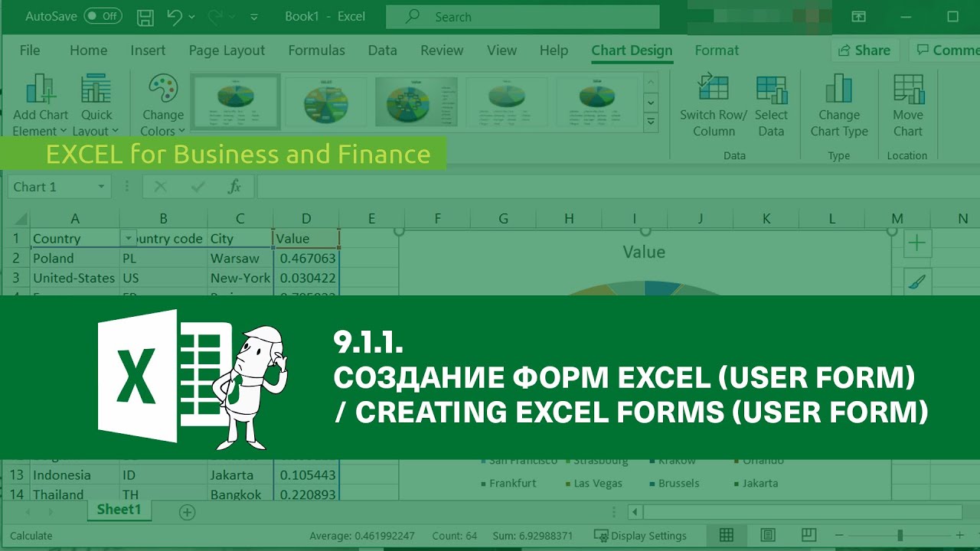Image resolution: width=980 pixels, height=551 pixels.
Task: Switch to the Data tab
Action: point(382,51)
